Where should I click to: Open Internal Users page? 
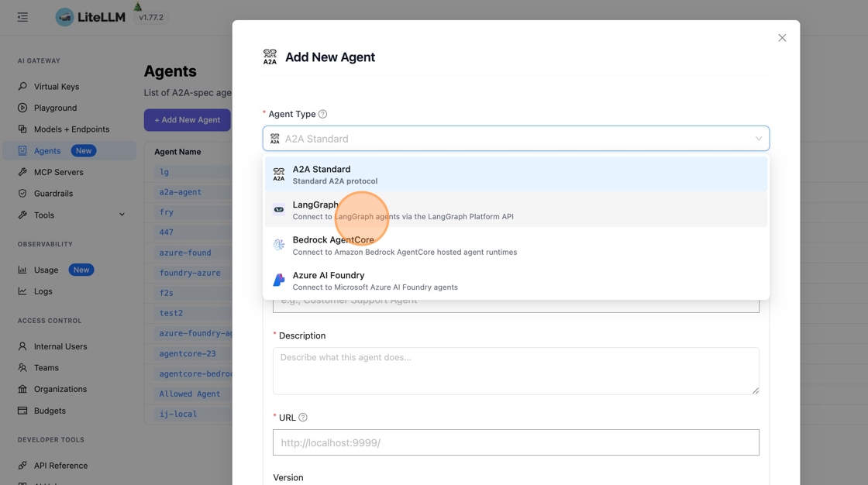pyautogui.click(x=60, y=346)
